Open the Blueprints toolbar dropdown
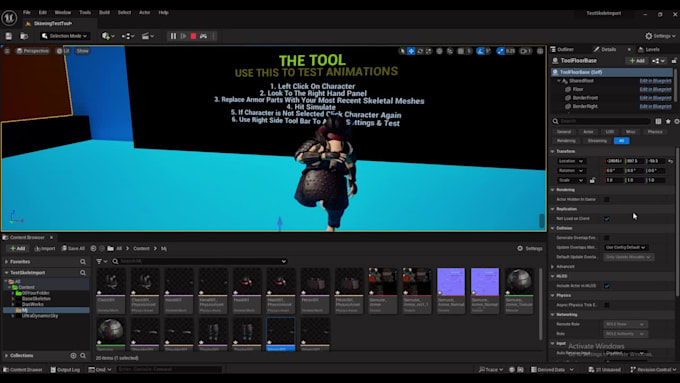Viewport: 680px width, 383px height. 128,36
